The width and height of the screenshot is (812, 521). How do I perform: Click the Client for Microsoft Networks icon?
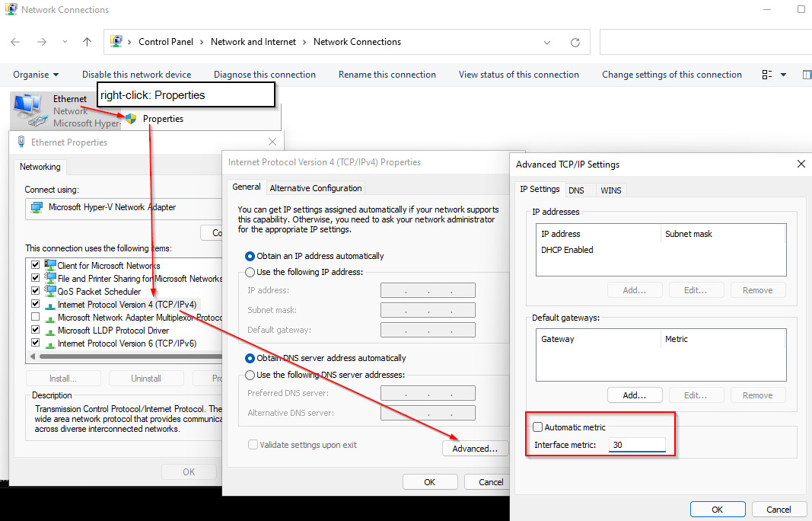(x=50, y=266)
